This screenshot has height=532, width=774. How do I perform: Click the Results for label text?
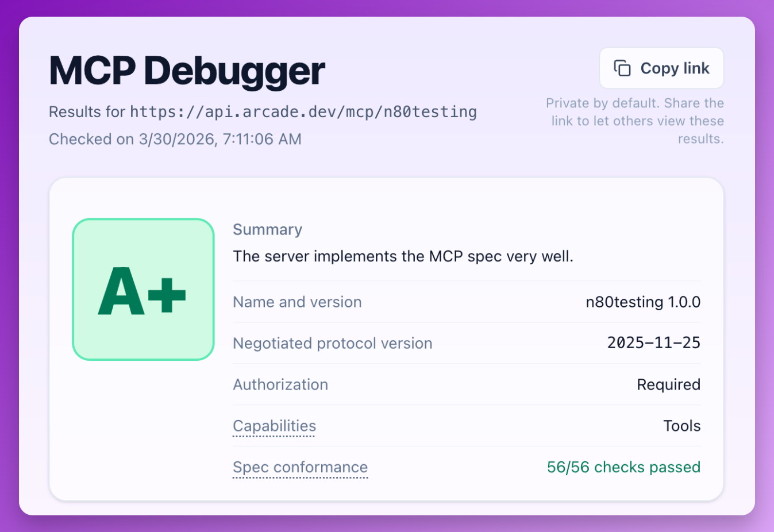tap(87, 111)
